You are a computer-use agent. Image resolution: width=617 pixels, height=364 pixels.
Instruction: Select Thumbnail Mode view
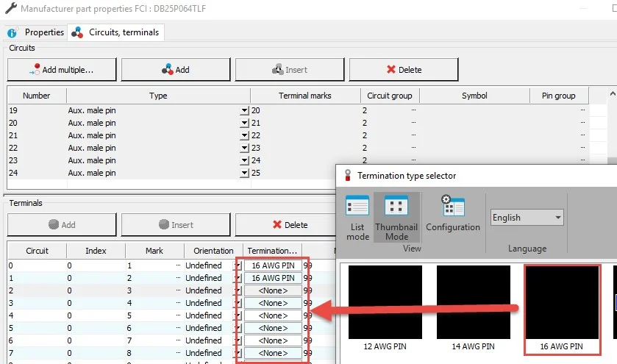396,217
